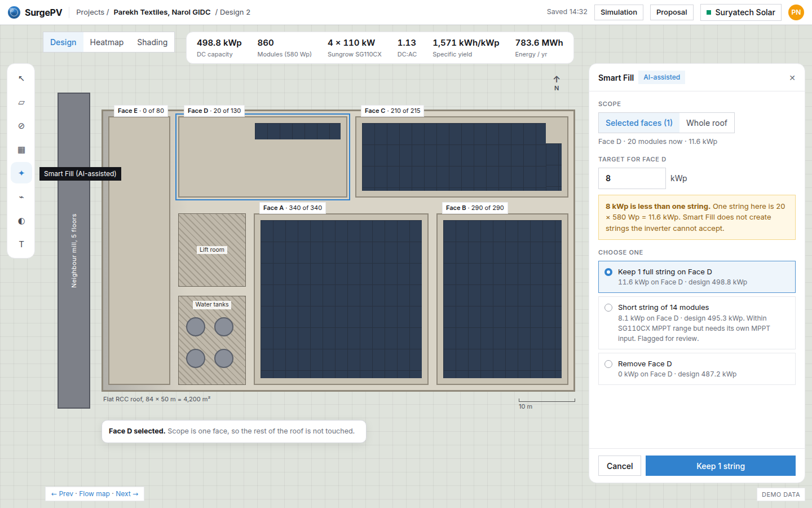Choose Keep 1 full string option
This screenshot has width=812, height=508.
tap(697, 277)
